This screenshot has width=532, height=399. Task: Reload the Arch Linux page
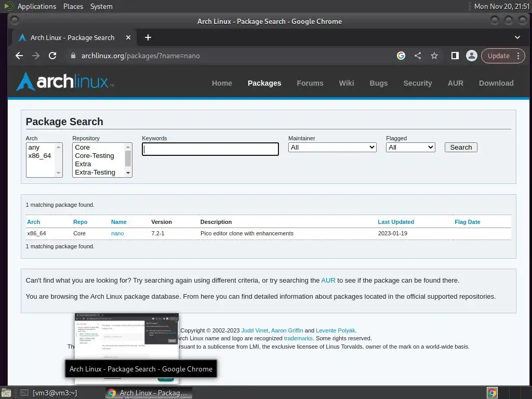click(x=52, y=56)
